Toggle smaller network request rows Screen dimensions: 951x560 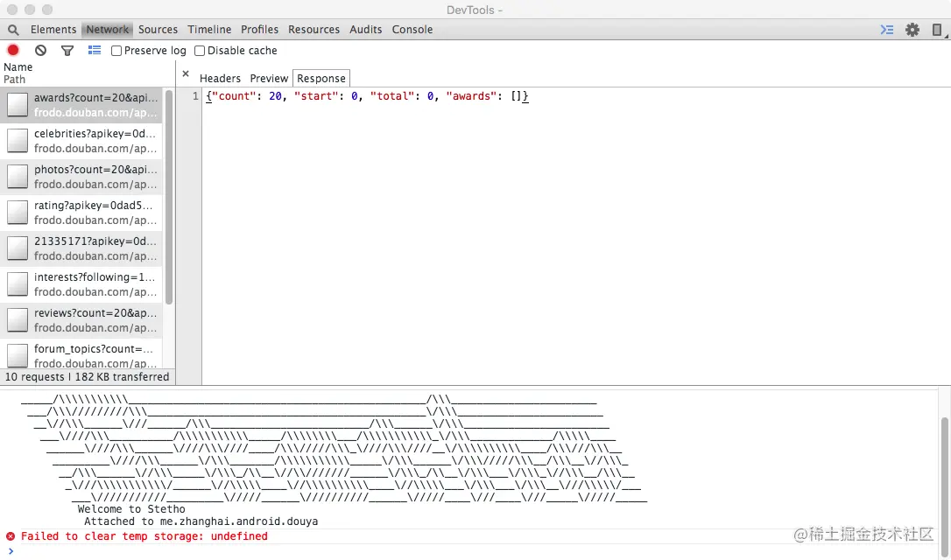[x=94, y=50]
